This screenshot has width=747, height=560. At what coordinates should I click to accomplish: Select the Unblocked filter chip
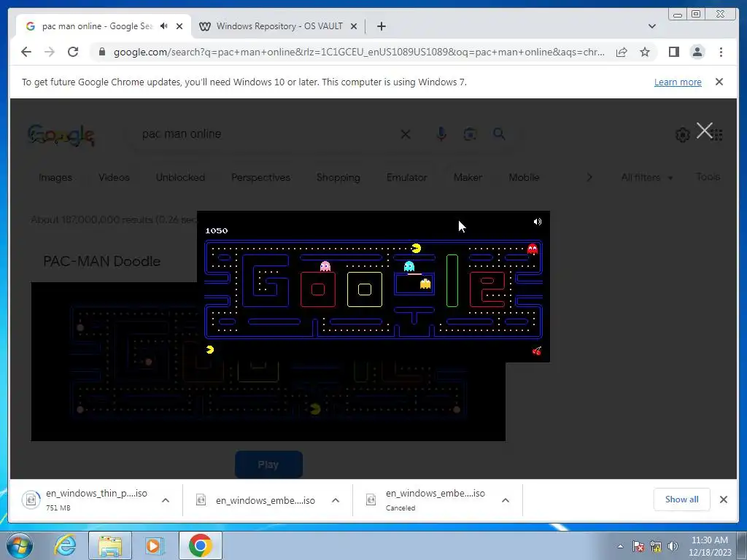coord(180,177)
